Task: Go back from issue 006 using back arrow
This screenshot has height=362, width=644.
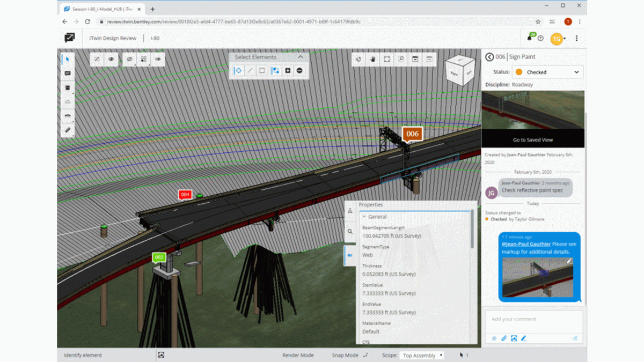Action: click(x=489, y=57)
